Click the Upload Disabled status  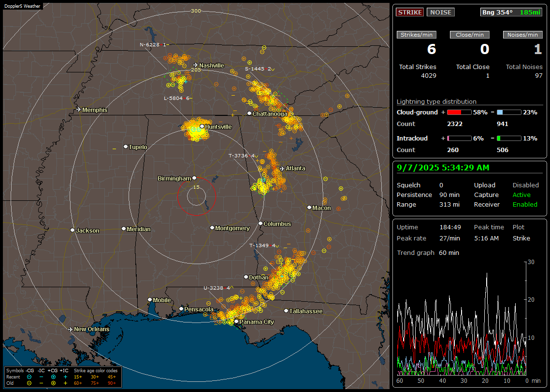point(525,185)
